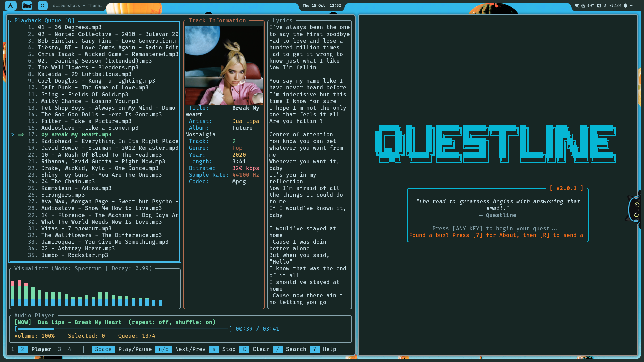Open the Arch Linux launcher icon
The width and height of the screenshot is (644, 362).
pyautogui.click(x=11, y=5)
